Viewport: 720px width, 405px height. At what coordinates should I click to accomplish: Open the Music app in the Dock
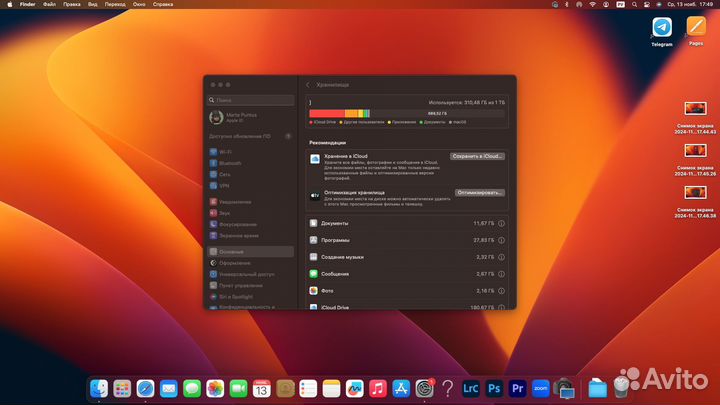[x=378, y=388]
